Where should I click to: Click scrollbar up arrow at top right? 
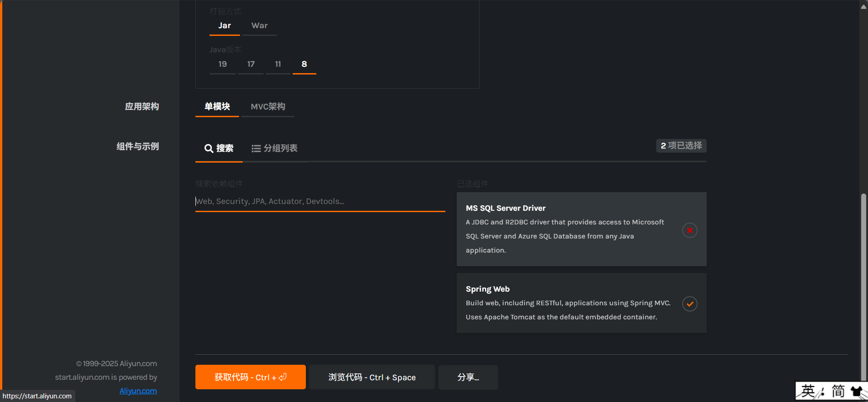pyautogui.click(x=863, y=6)
